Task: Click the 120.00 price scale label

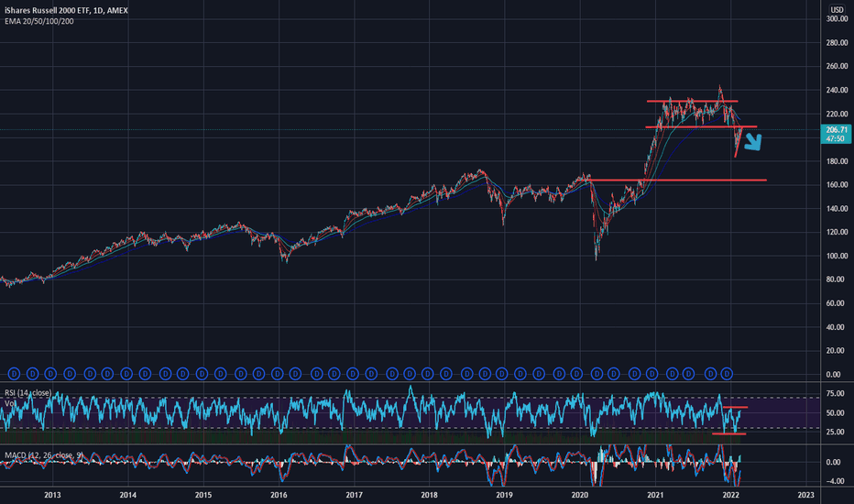Action: pyautogui.click(x=837, y=232)
